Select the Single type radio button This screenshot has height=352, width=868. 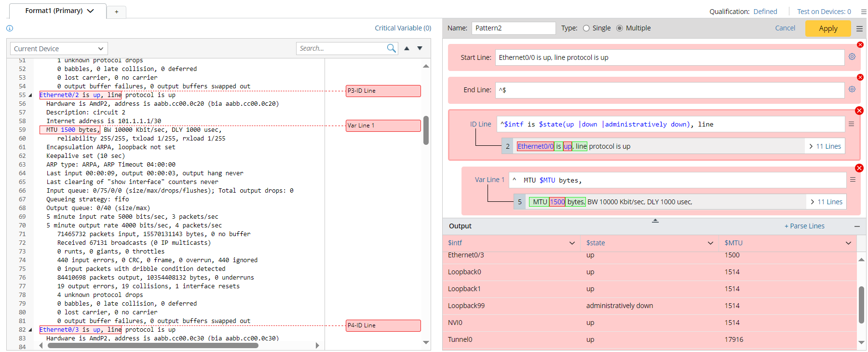[586, 28]
